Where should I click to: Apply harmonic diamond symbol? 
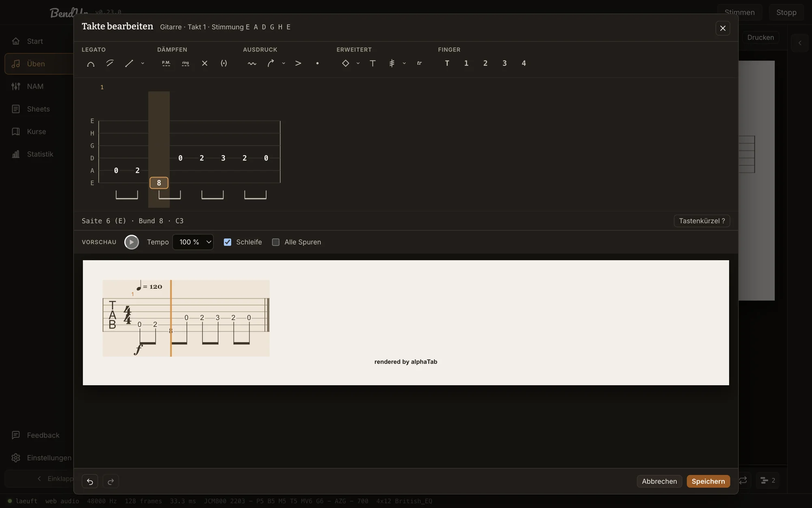click(346, 63)
